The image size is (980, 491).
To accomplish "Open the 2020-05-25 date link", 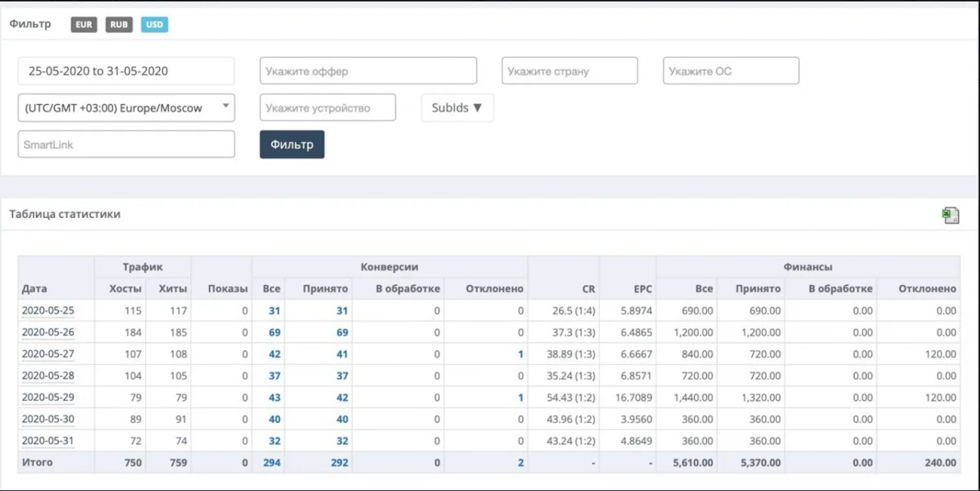I will click(48, 311).
